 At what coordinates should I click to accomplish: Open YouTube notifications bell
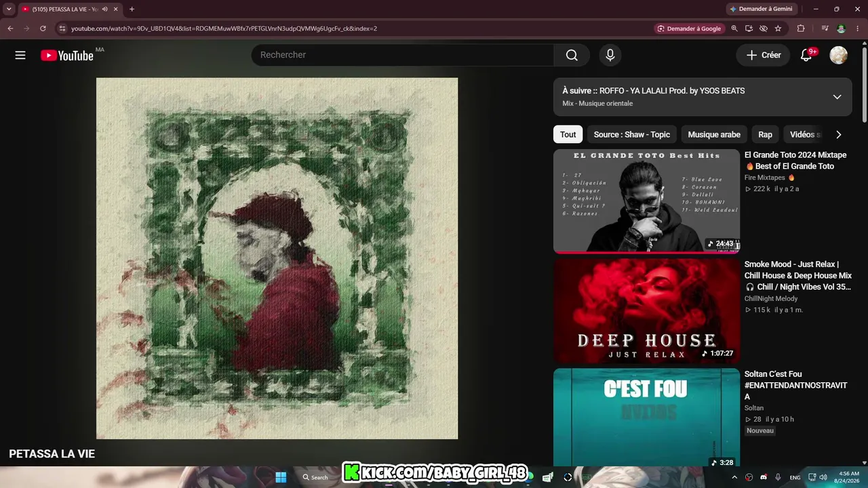click(806, 56)
